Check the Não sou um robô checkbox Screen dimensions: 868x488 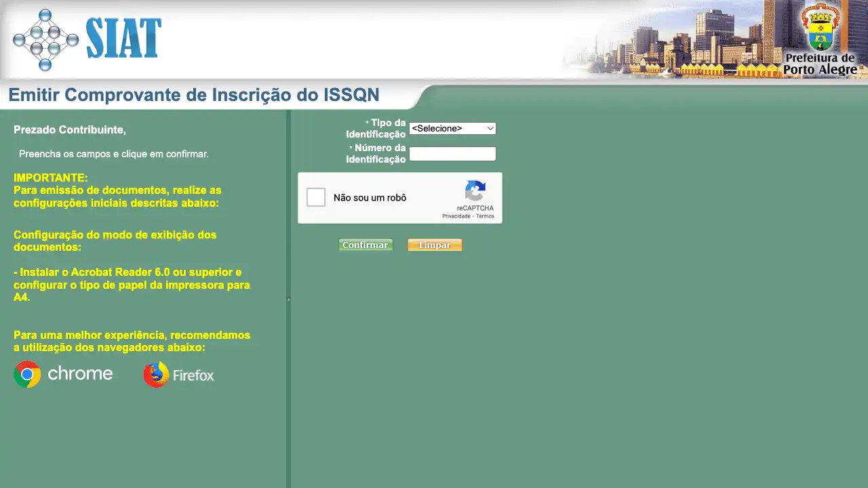point(316,197)
